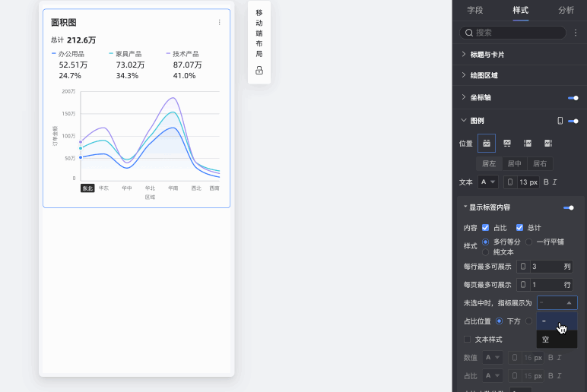Image resolution: width=587 pixels, height=392 pixels.
Task: Select the third legend position icon
Action: pos(528,144)
